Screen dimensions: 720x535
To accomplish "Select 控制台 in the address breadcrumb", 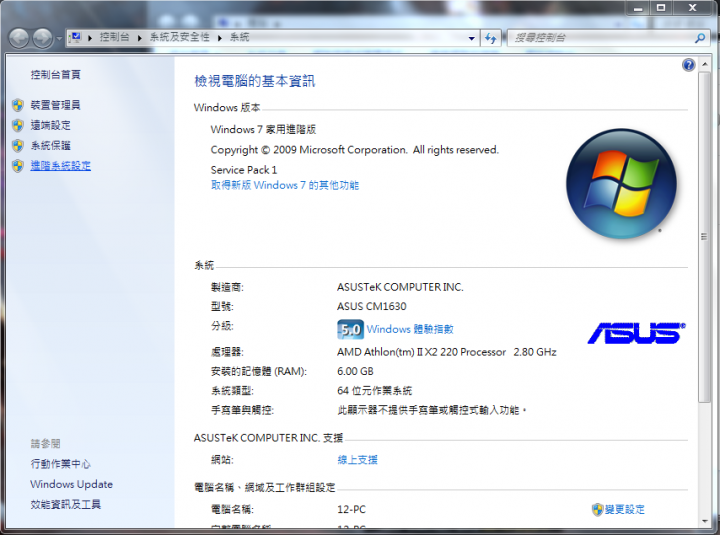I will (114, 37).
